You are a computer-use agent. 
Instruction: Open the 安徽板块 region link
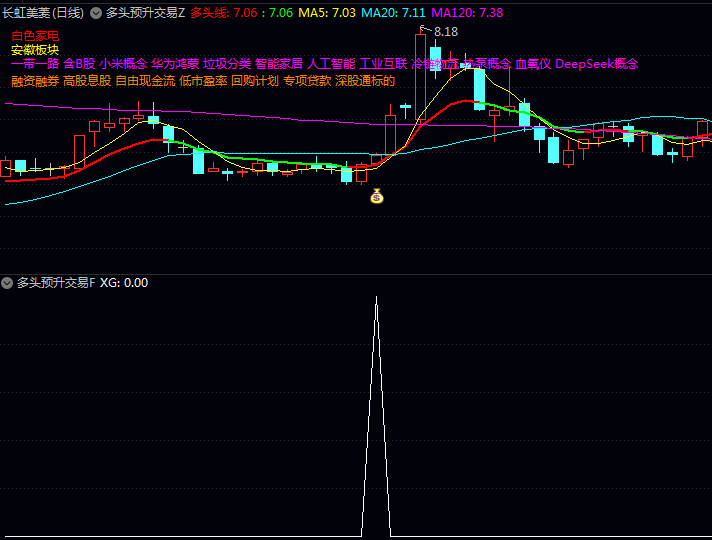click(x=35, y=50)
